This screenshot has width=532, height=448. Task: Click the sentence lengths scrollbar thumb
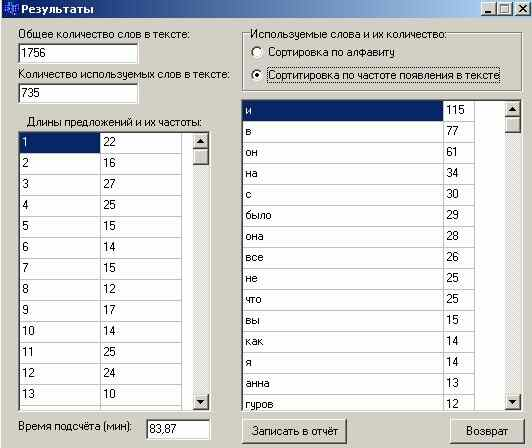(201, 157)
